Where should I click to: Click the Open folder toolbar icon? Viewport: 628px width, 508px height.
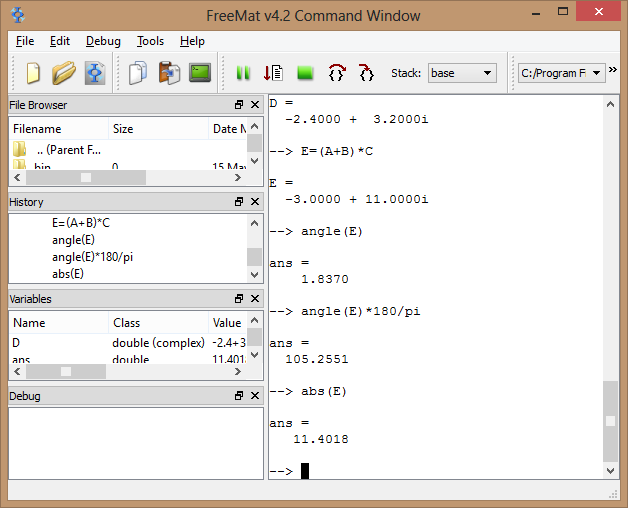[64, 73]
